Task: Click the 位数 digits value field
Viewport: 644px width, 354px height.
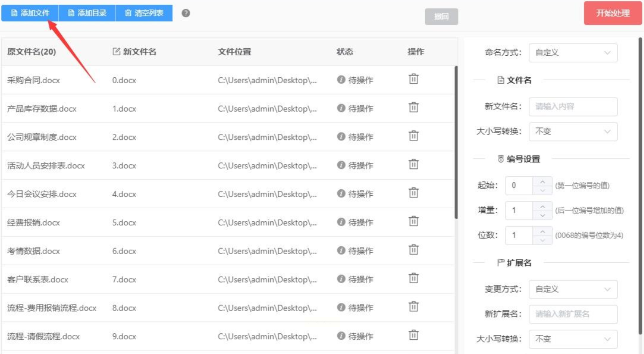Action: (x=519, y=235)
